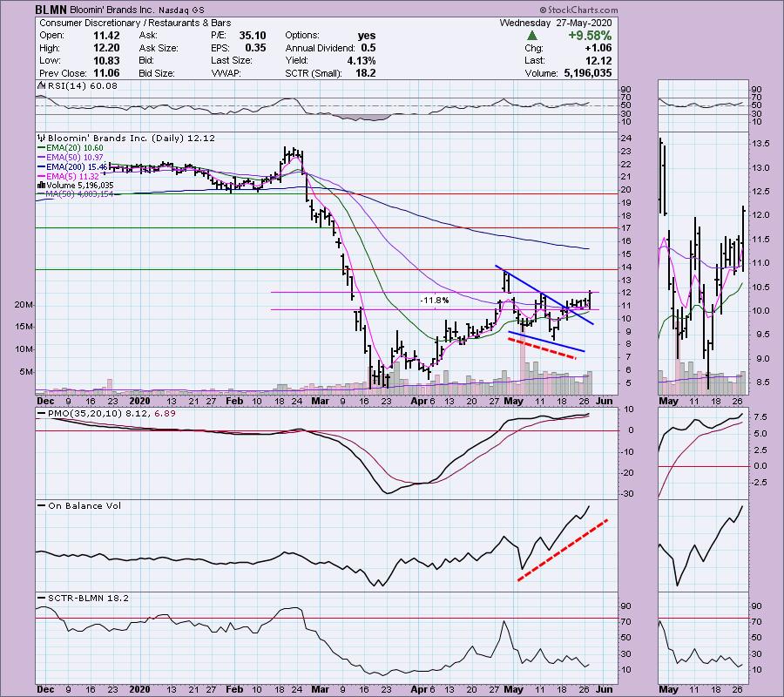The width and height of the screenshot is (784, 697).
Task: Click the Mar label on the main chart's date axis
Action: click(x=320, y=401)
